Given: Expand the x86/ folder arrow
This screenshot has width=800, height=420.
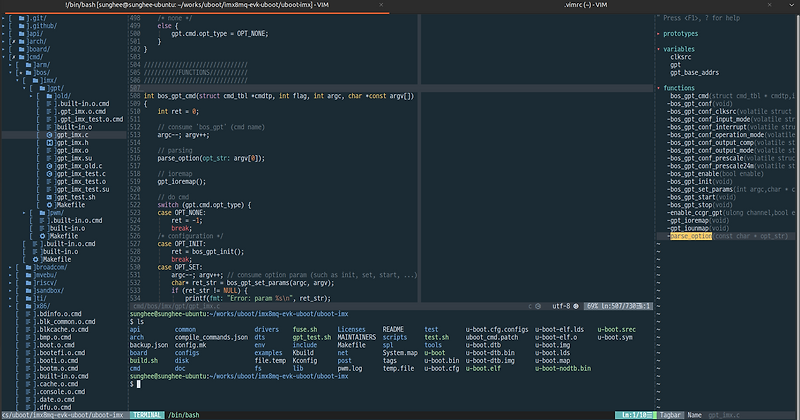Looking at the screenshot, I should (x=10, y=306).
